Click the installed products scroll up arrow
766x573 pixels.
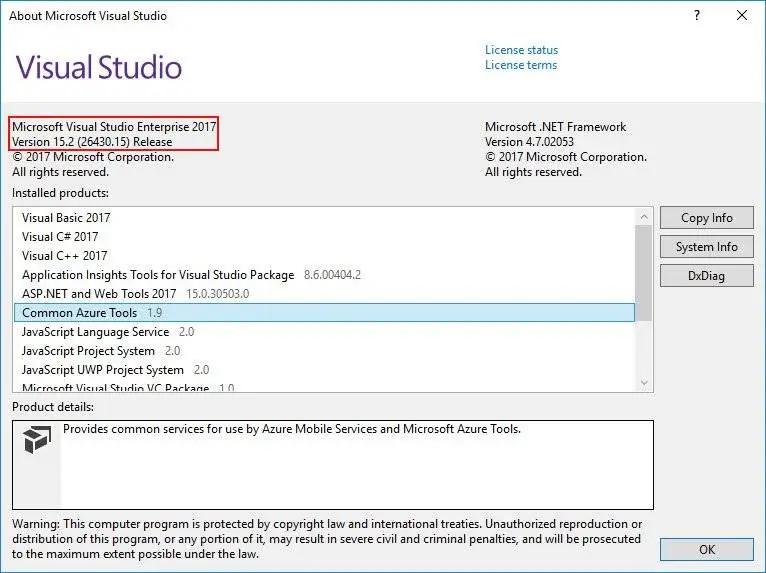pyautogui.click(x=644, y=216)
